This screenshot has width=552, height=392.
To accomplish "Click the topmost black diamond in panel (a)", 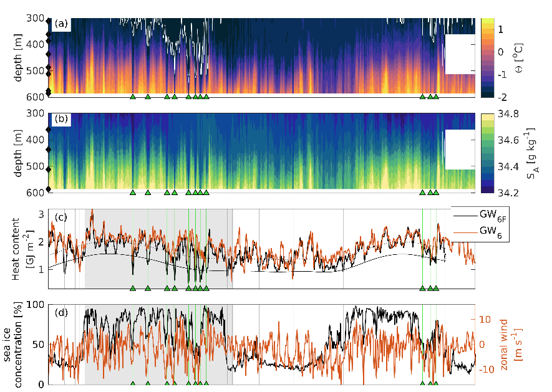I will (49, 22).
